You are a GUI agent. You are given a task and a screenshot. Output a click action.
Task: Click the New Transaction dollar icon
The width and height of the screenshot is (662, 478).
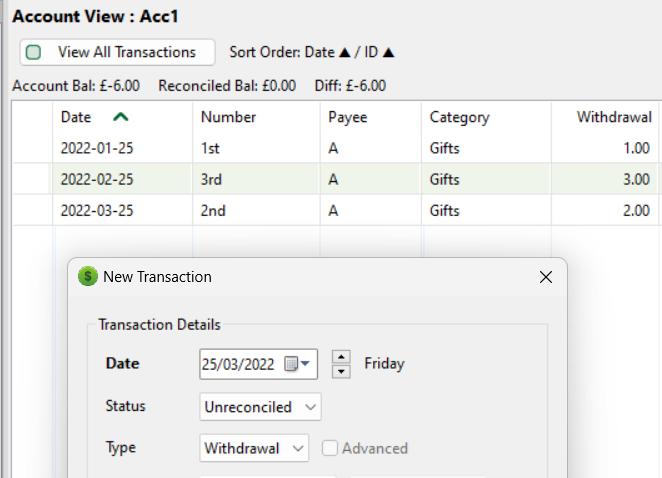88,277
